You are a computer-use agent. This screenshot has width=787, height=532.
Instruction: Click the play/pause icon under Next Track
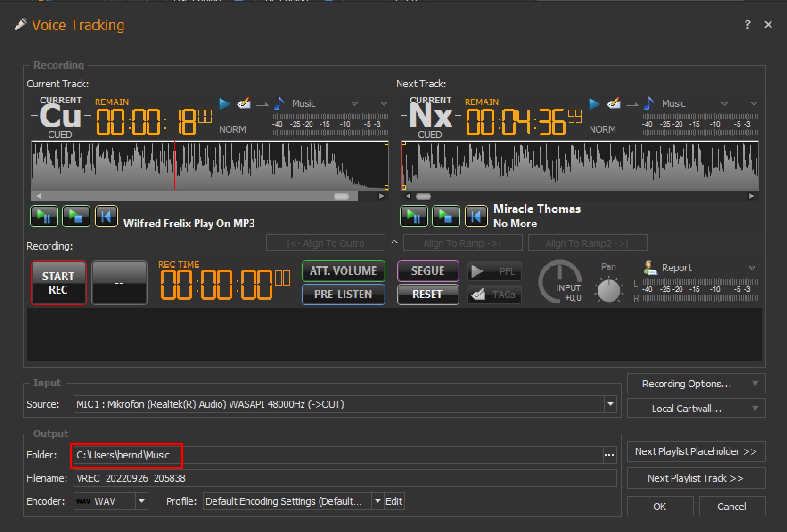coord(414,217)
